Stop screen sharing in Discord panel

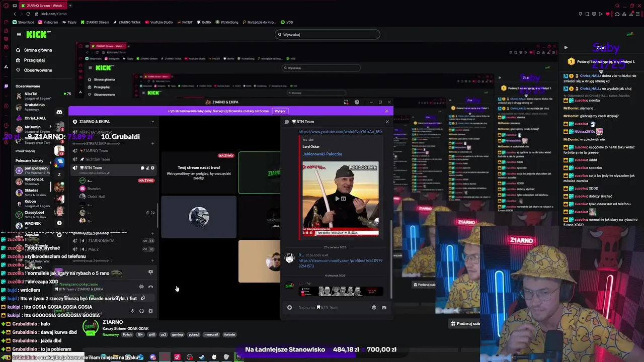click(150, 272)
